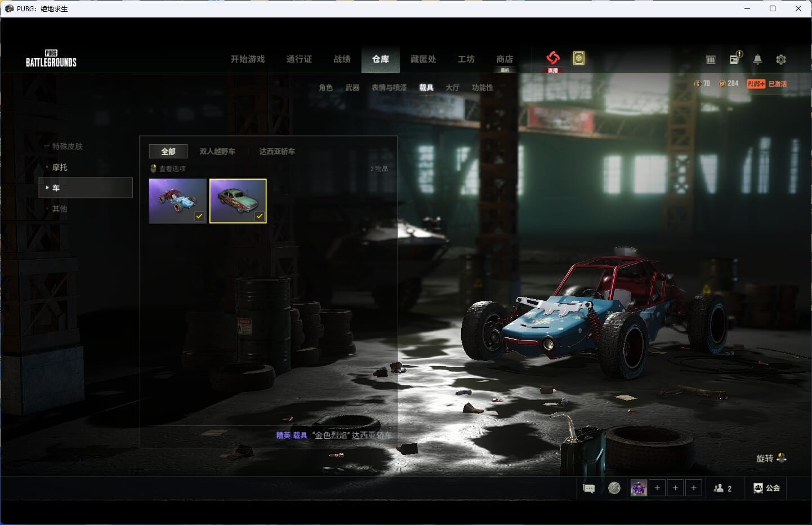Image resolution: width=812 pixels, height=525 pixels.
Task: Click your player avatar in the squad bar
Action: 639,488
